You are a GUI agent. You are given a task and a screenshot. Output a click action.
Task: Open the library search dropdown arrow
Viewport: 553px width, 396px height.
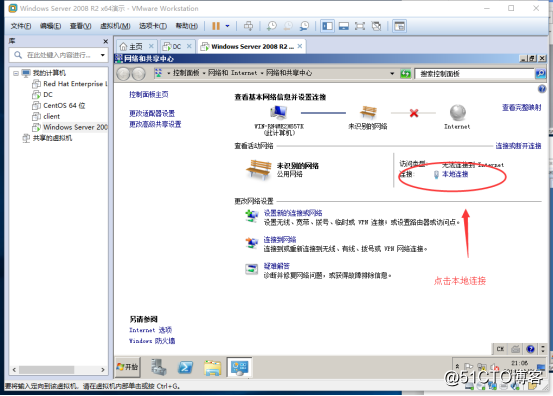tap(103, 55)
